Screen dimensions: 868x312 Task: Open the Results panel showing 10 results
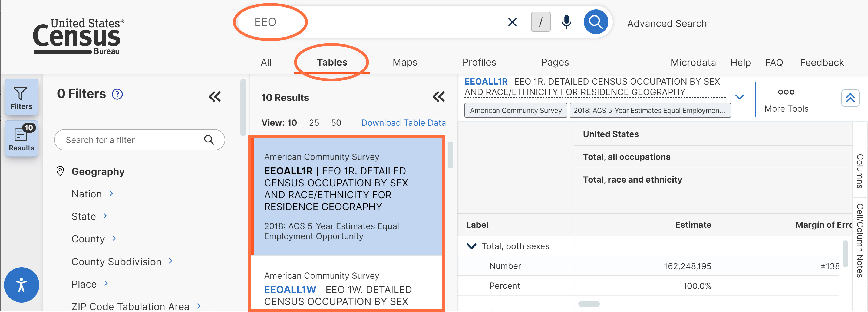(x=21, y=138)
